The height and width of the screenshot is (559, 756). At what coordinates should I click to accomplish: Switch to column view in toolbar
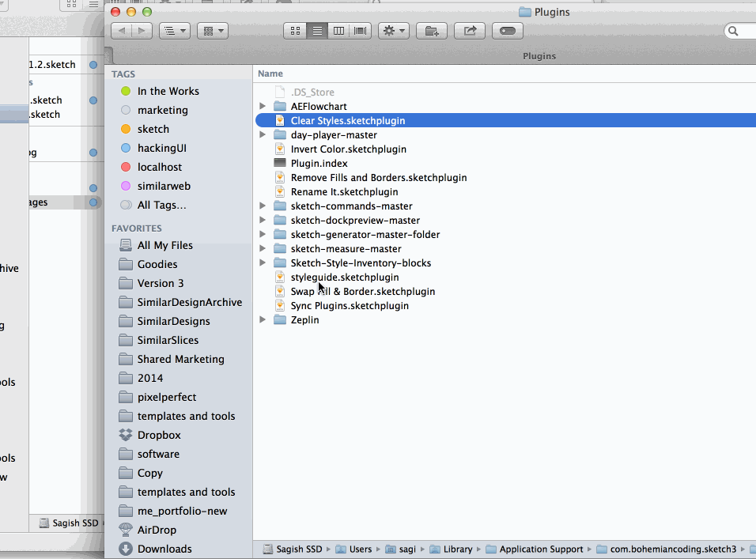[x=339, y=31]
